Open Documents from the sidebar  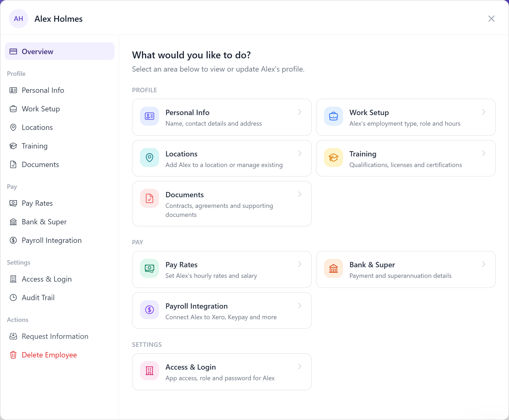coord(60,164)
